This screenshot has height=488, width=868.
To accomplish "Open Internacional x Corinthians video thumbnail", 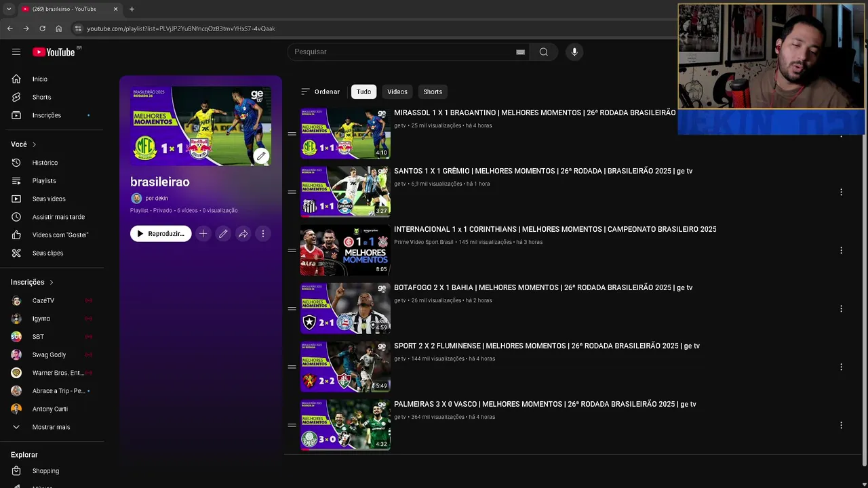I will pyautogui.click(x=345, y=250).
